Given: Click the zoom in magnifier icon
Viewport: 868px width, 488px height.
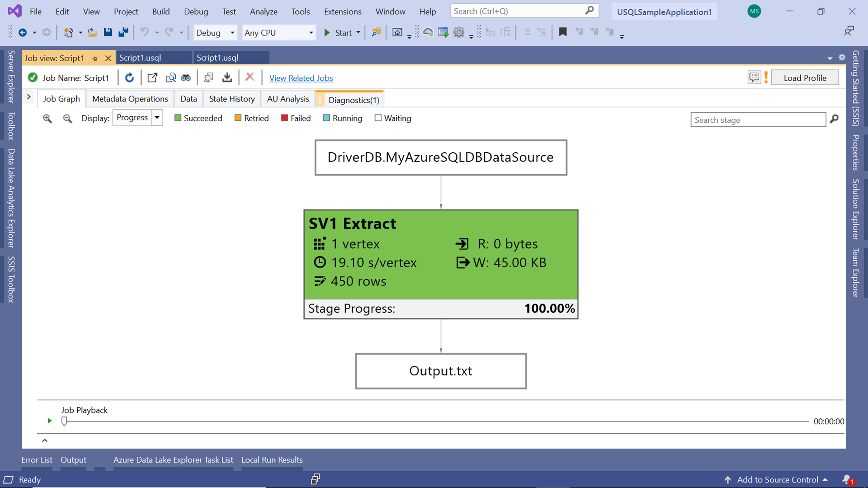Looking at the screenshot, I should tap(47, 118).
